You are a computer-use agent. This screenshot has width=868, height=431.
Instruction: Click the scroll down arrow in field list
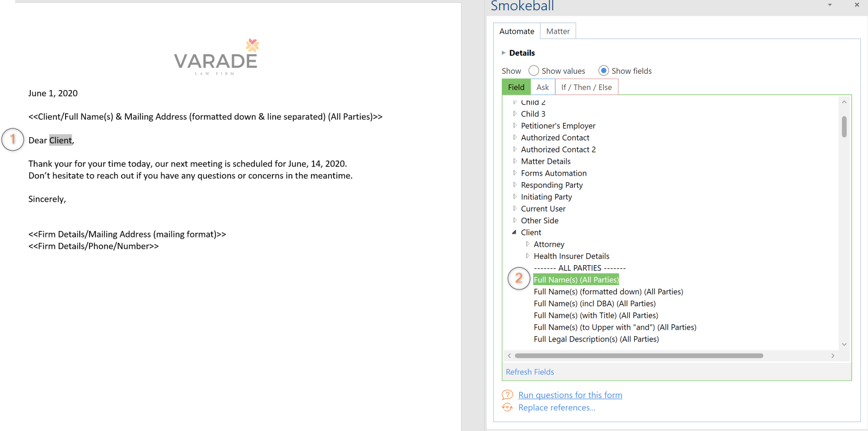(x=844, y=344)
